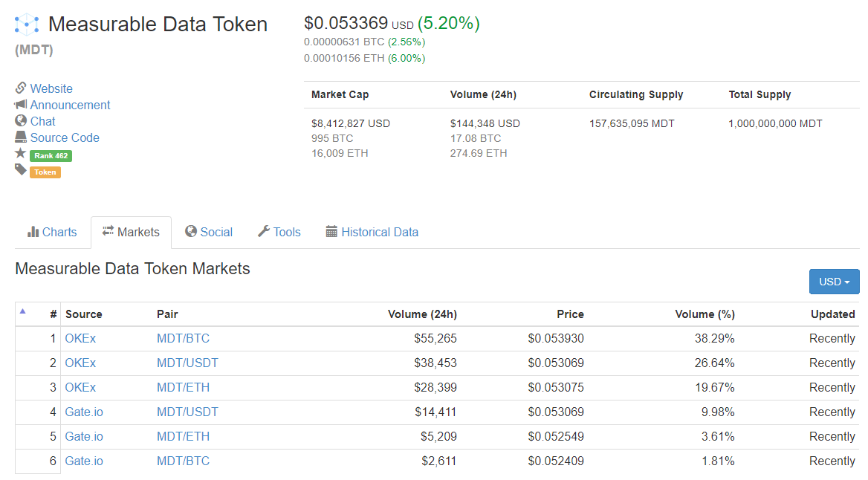
Task: Click the megaphone icon beside Announcement
Action: 21,104
